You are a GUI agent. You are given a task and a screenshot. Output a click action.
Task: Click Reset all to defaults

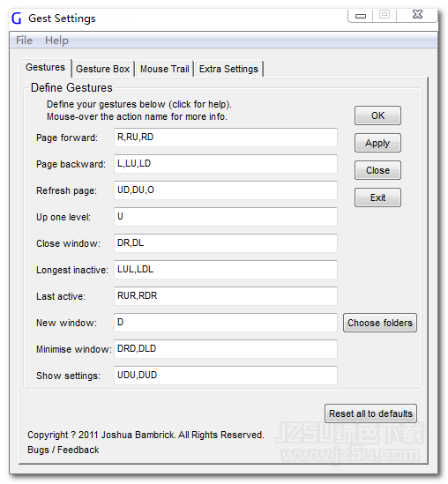[x=370, y=413]
